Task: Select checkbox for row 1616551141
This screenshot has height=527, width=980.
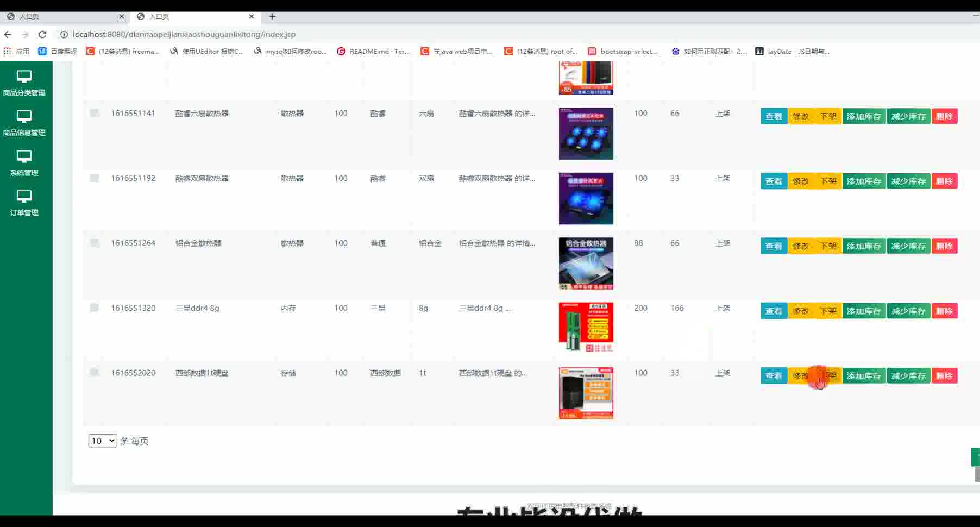Action: point(95,113)
